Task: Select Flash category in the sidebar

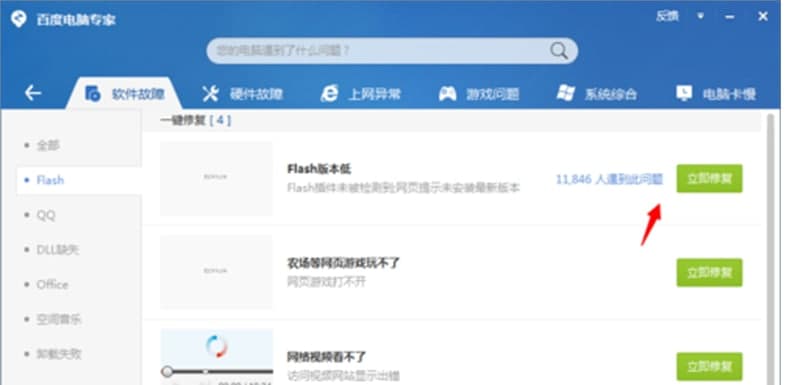Action: click(x=79, y=180)
